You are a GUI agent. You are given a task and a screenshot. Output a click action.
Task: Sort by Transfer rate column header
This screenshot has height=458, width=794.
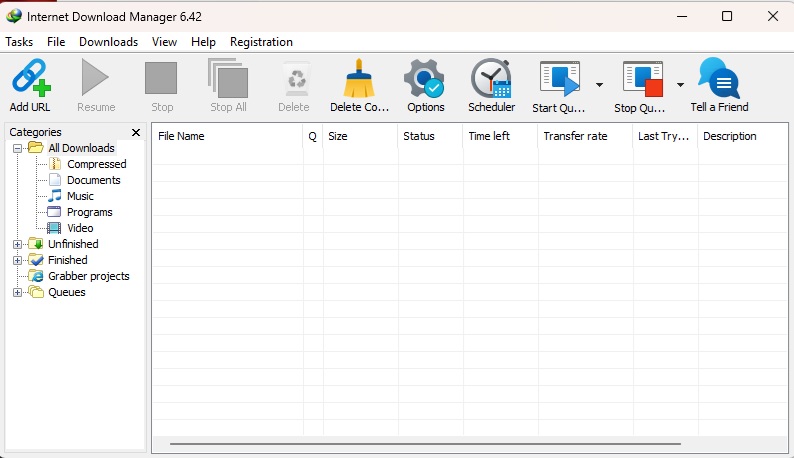click(585, 136)
